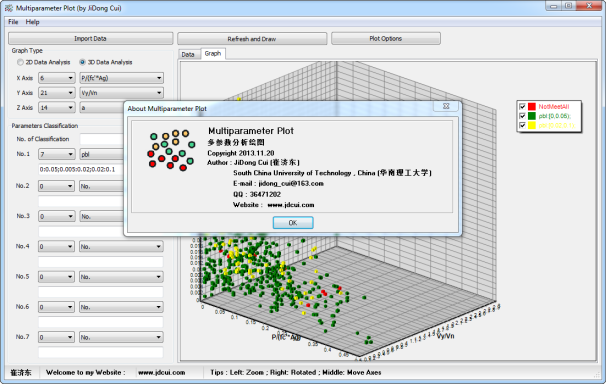Image resolution: width=606 pixels, height=384 pixels.
Task: Click the No.7 range input field
Action: (100, 352)
